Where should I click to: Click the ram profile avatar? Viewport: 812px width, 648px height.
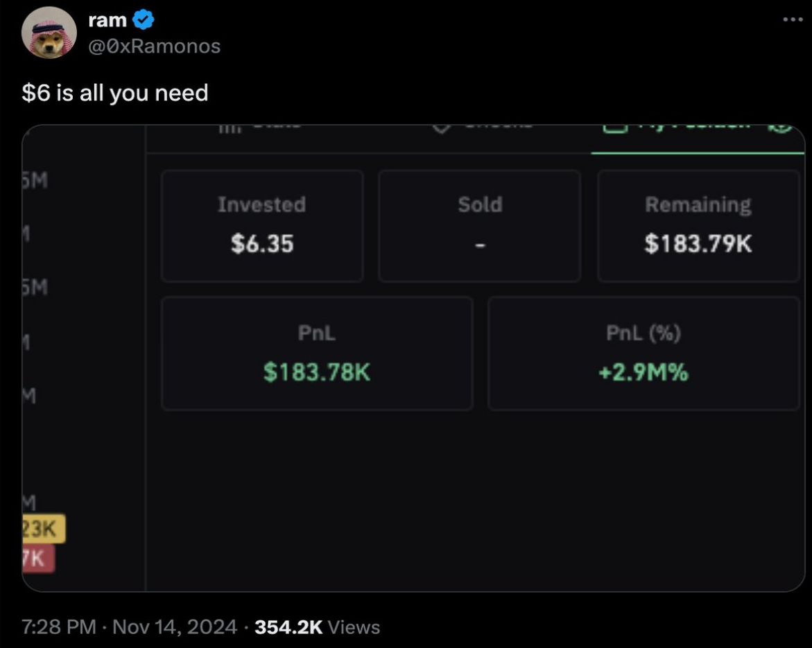(49, 33)
